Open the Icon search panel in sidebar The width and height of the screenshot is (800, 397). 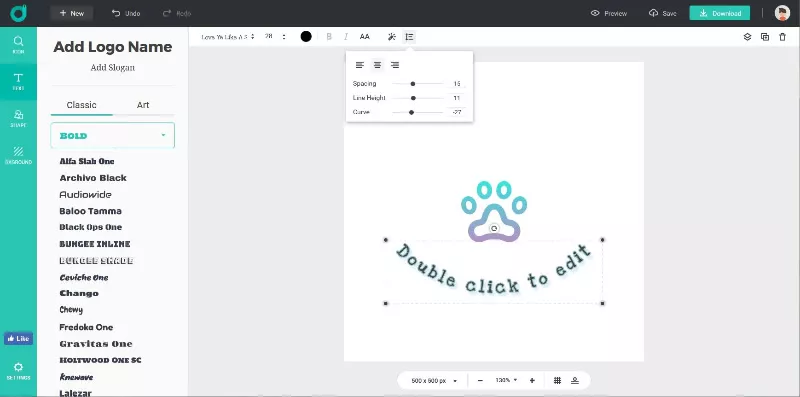(18, 45)
